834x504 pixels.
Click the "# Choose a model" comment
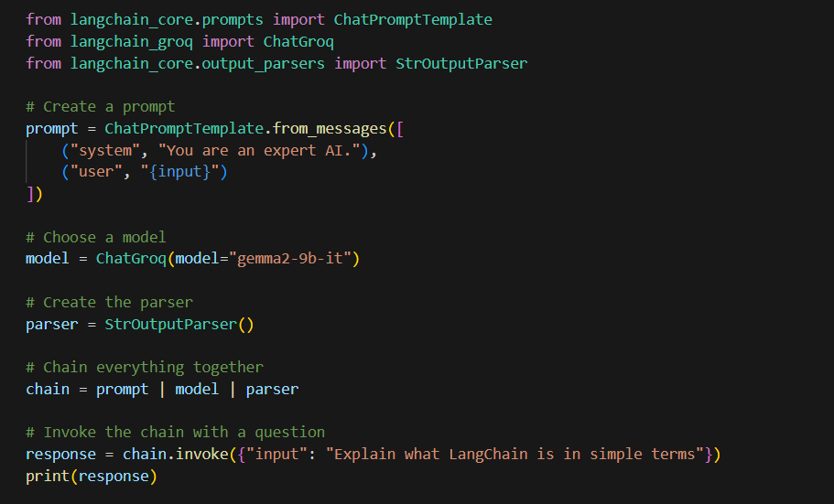96,237
